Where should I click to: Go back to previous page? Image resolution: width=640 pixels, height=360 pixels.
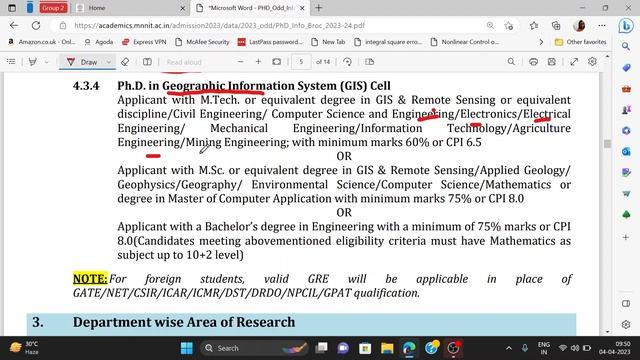14,25
